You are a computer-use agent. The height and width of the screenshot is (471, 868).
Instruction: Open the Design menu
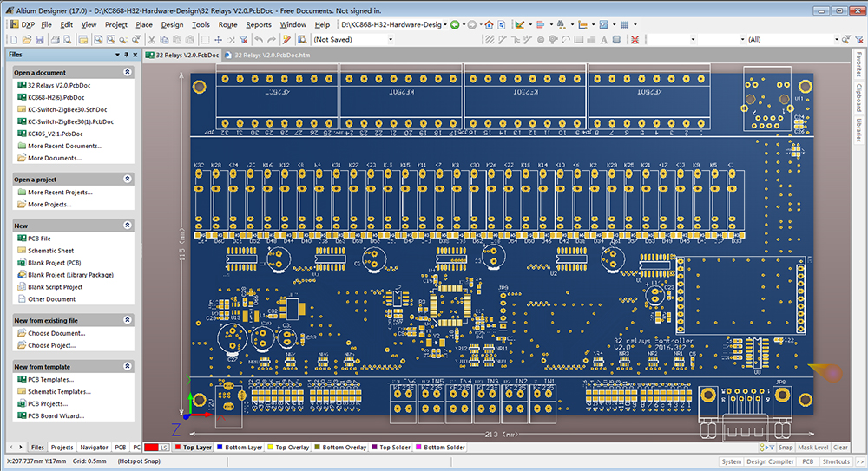point(172,24)
